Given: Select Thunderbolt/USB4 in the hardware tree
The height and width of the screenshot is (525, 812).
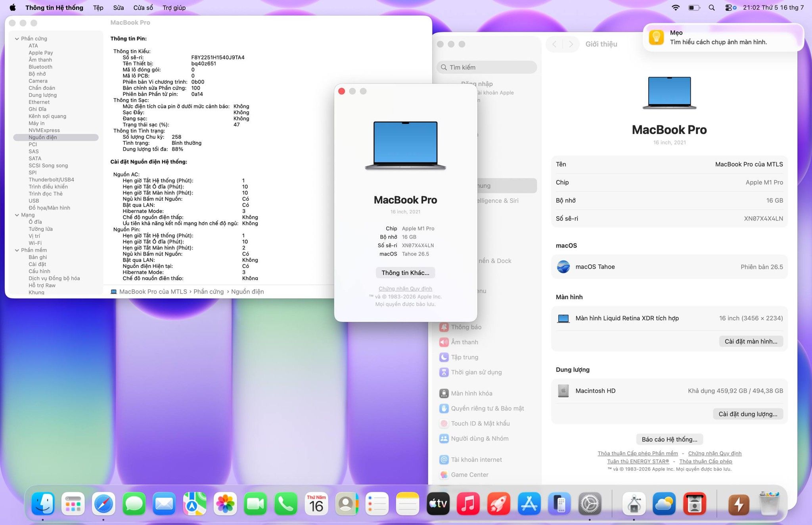Looking at the screenshot, I should pos(51,179).
